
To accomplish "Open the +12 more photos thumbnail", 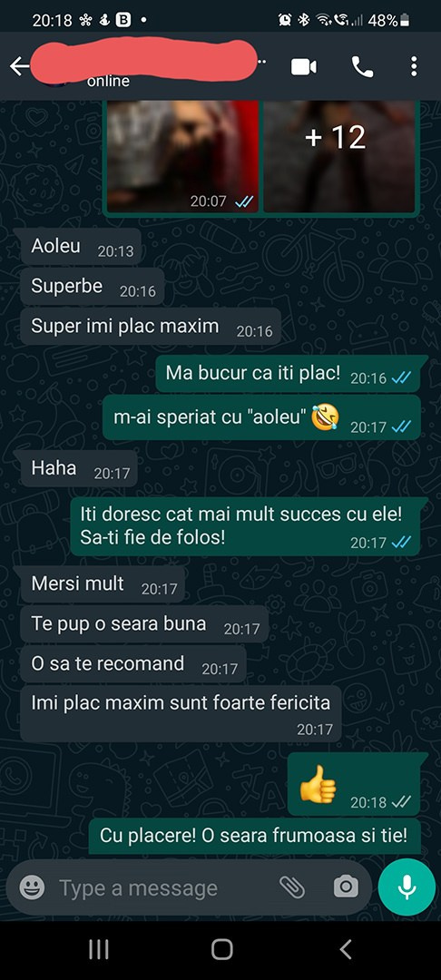I will [339, 157].
